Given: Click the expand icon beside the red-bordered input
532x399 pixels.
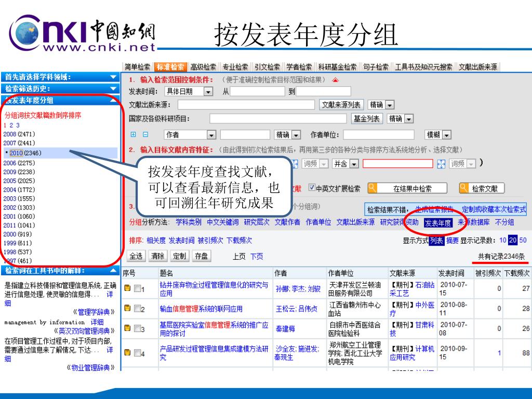Looking at the screenshot, I should pyautogui.click(x=442, y=164).
